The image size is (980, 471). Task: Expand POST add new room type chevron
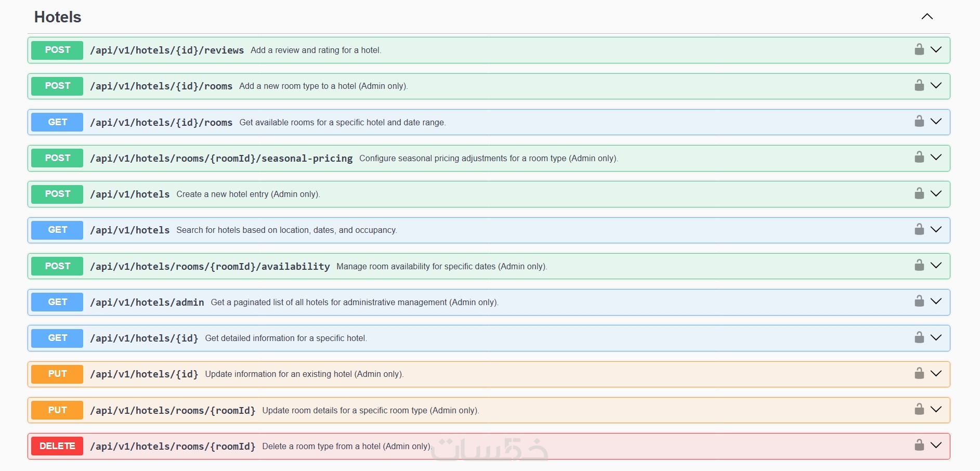click(936, 85)
